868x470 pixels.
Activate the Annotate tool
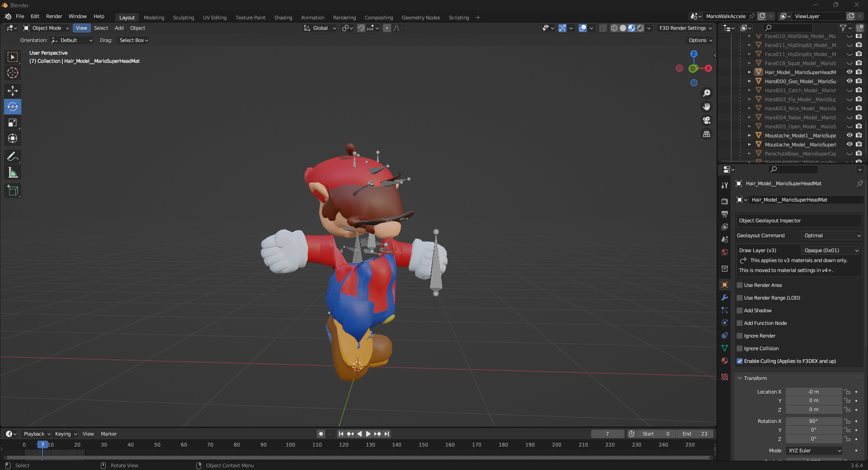13,156
